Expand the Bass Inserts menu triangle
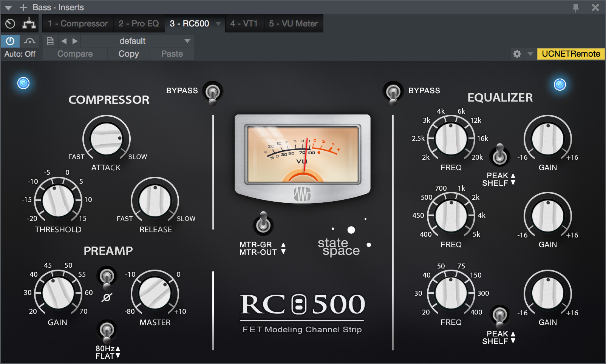Screen dimensions: 606x364 pos(8,8)
